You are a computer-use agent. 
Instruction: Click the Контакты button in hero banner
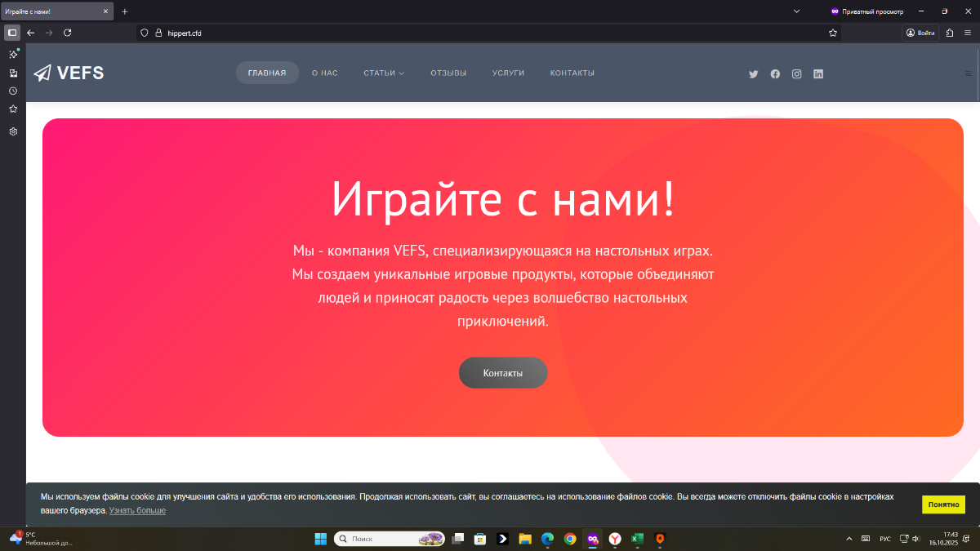503,373
